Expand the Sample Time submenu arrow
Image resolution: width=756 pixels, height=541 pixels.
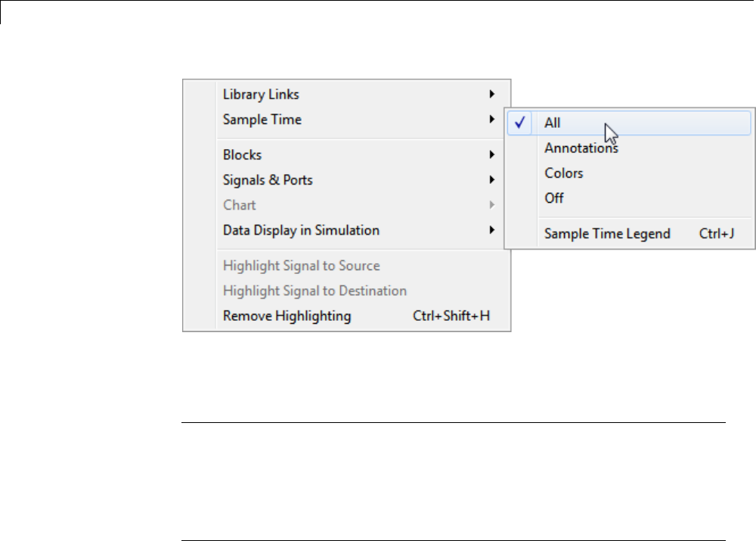tap(491, 120)
